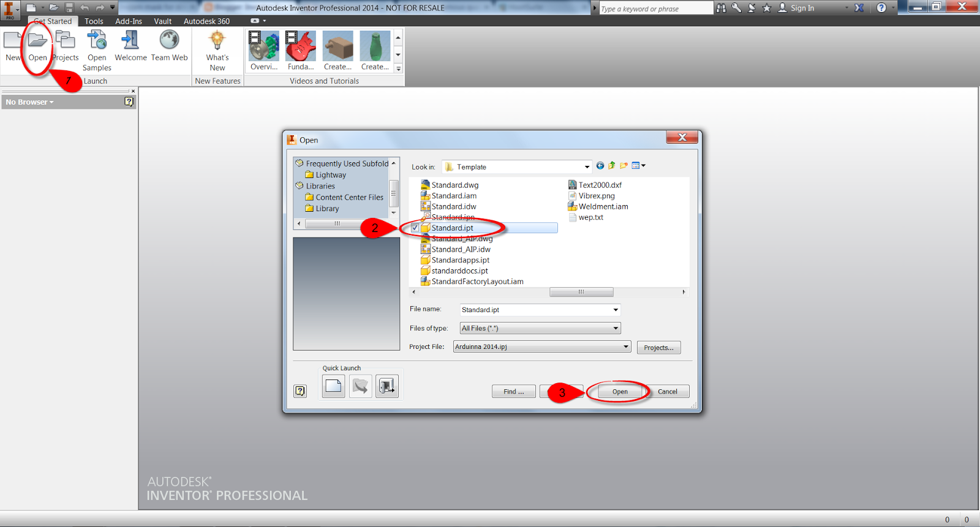Click the third Quick Launch icon
Image resolution: width=980 pixels, height=527 pixels.
coord(387,386)
